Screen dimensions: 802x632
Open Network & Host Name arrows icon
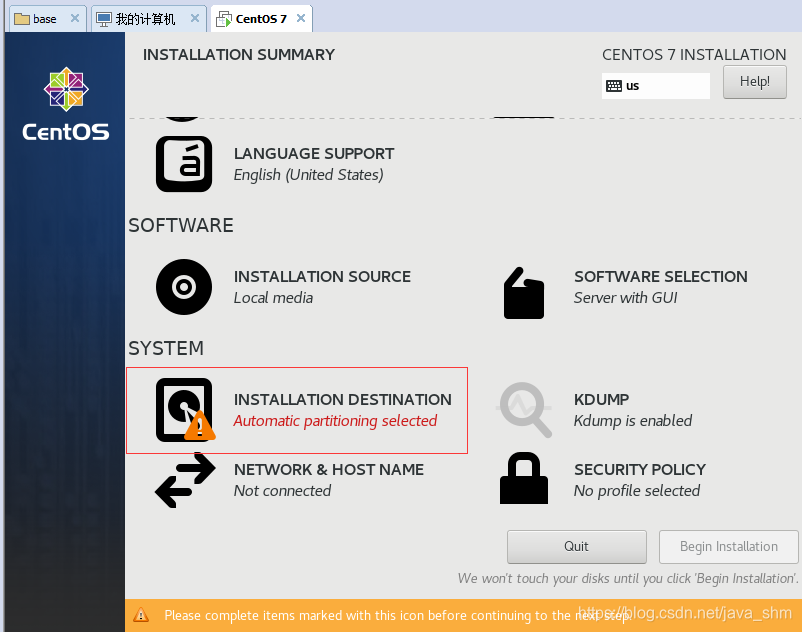(x=185, y=480)
